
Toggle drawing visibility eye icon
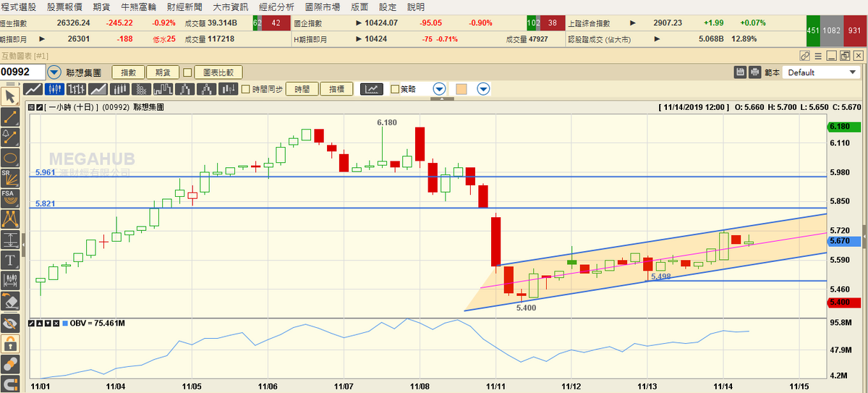(10, 323)
